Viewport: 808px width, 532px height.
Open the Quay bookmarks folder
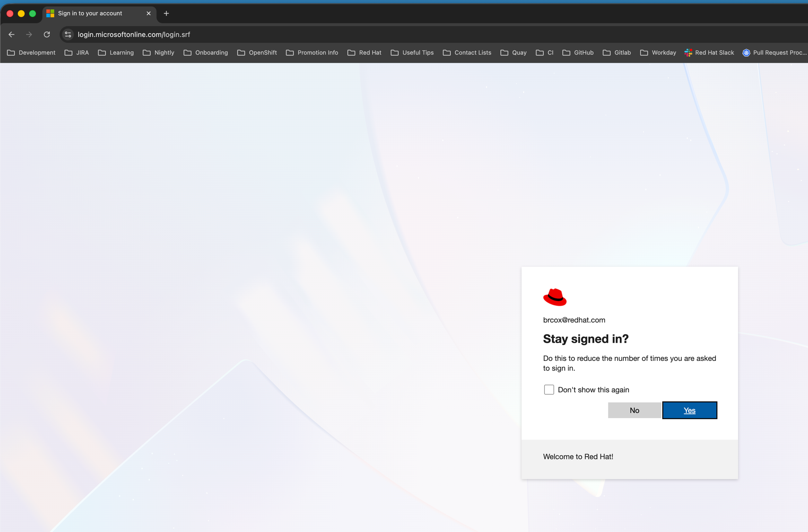tap(513, 52)
